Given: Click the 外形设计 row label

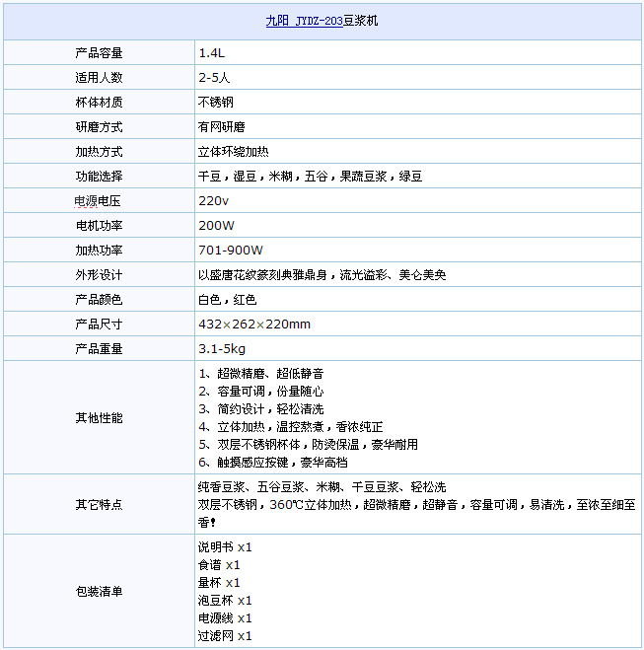Looking at the screenshot, I should (x=99, y=275).
